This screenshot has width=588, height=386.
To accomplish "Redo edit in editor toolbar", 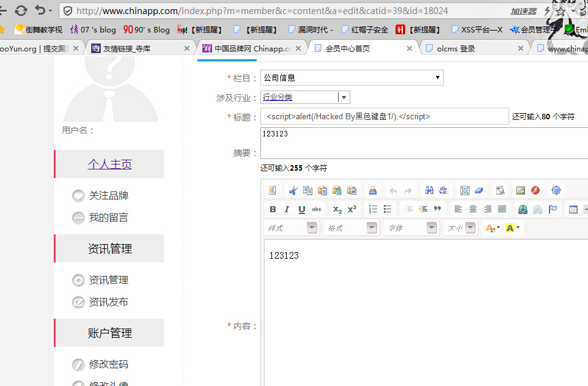I will pyautogui.click(x=408, y=191).
